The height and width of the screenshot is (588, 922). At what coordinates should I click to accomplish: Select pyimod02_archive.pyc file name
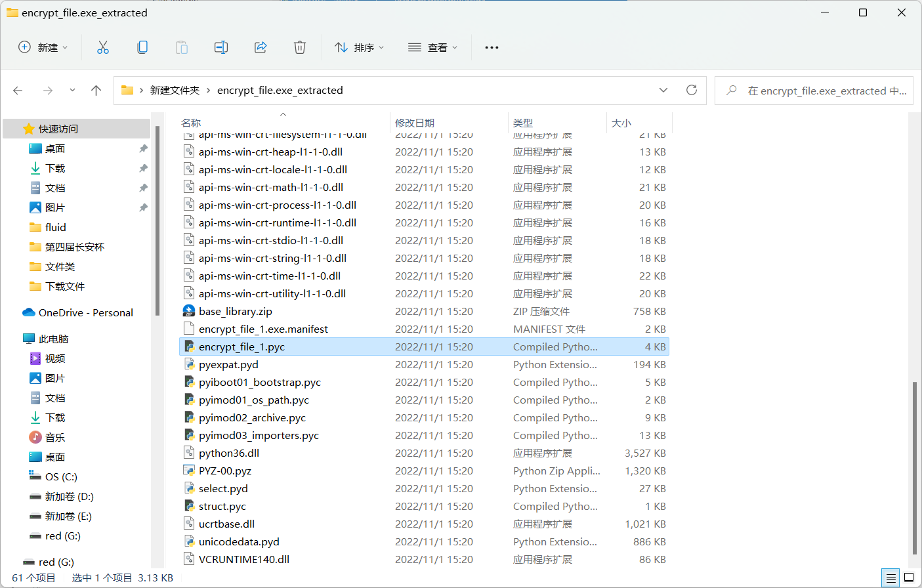point(252,417)
